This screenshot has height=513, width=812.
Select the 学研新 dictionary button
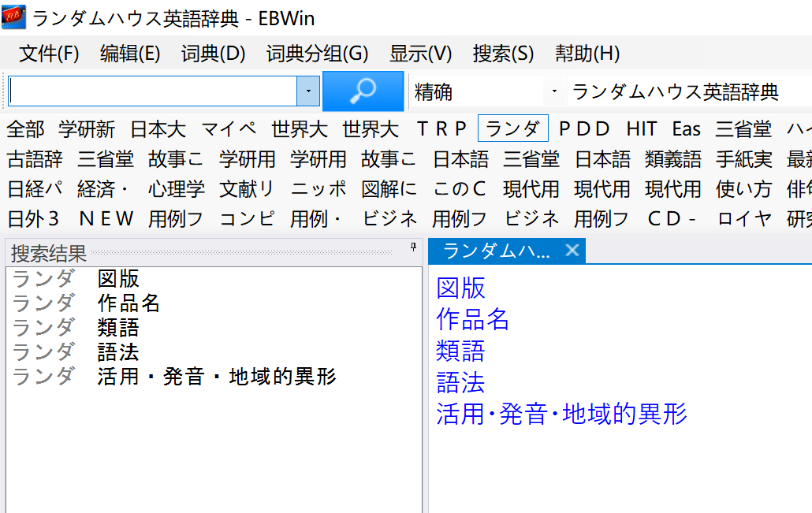coord(87,128)
